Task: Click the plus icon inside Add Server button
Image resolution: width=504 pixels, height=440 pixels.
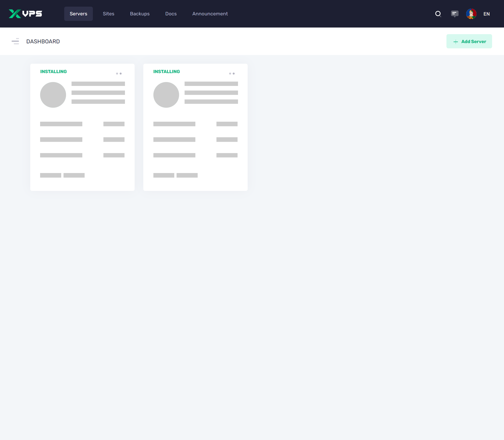Action: click(455, 41)
